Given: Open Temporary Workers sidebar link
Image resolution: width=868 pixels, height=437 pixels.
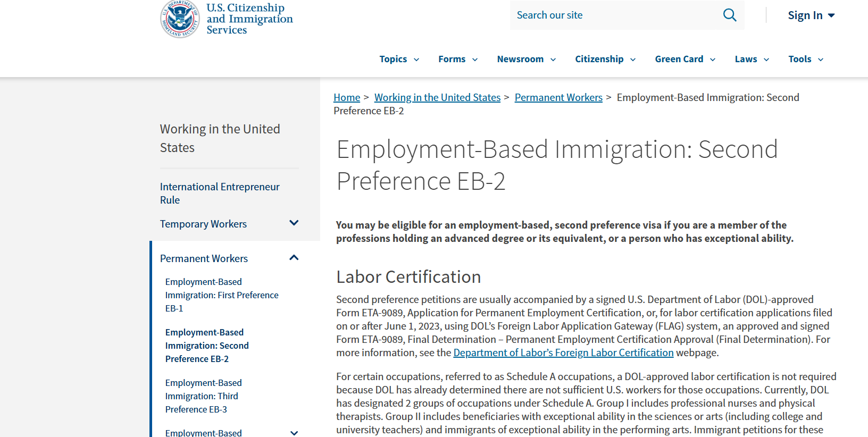Looking at the screenshot, I should (x=203, y=224).
